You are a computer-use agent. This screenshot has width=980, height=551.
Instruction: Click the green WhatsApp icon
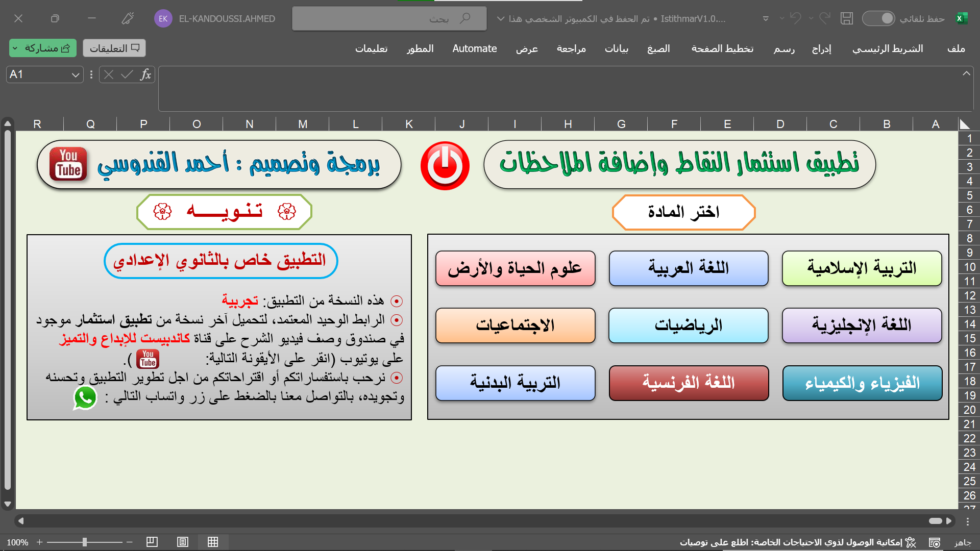pos(85,398)
